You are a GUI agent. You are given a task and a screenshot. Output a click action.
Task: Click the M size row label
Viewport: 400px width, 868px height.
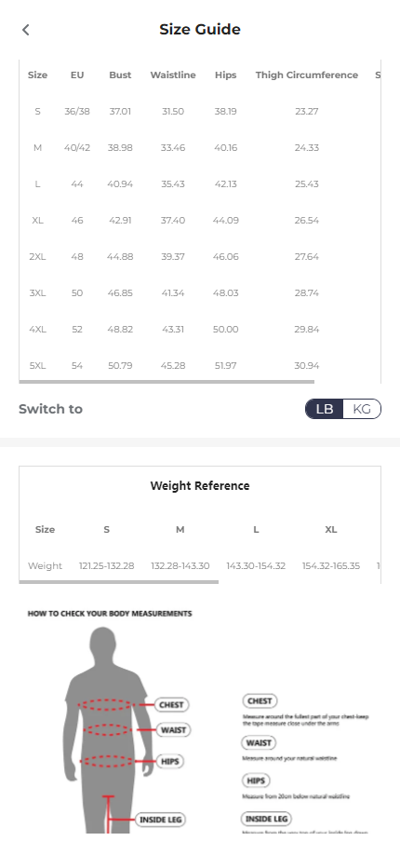pos(37,148)
